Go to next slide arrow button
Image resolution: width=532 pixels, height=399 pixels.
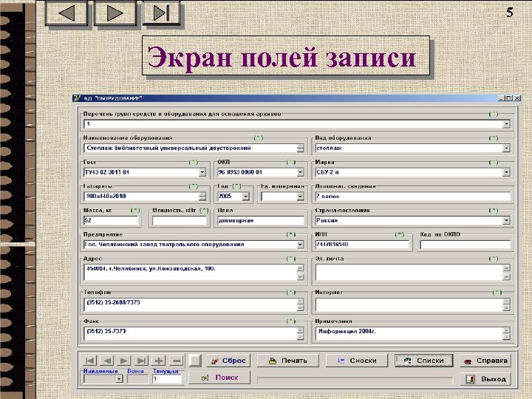point(115,13)
